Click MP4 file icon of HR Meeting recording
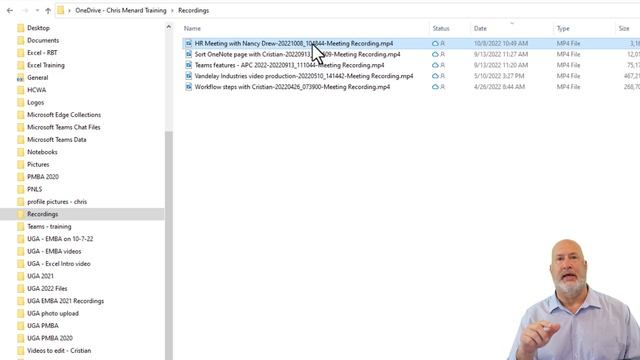 189,43
